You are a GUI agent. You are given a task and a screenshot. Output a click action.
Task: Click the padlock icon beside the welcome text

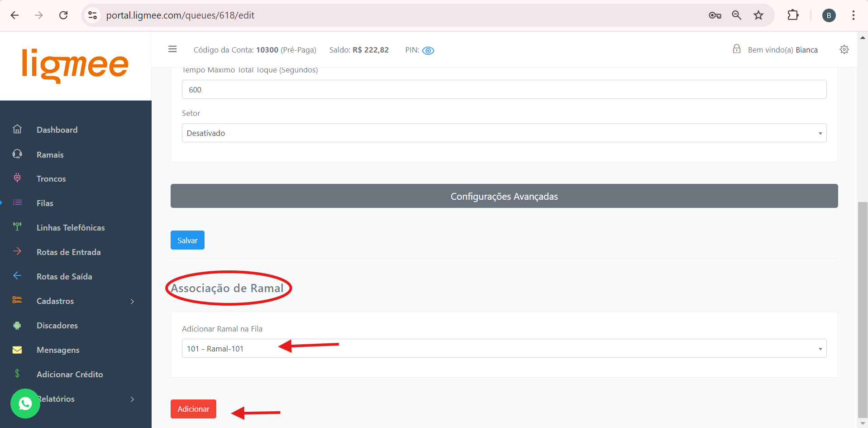tap(736, 49)
